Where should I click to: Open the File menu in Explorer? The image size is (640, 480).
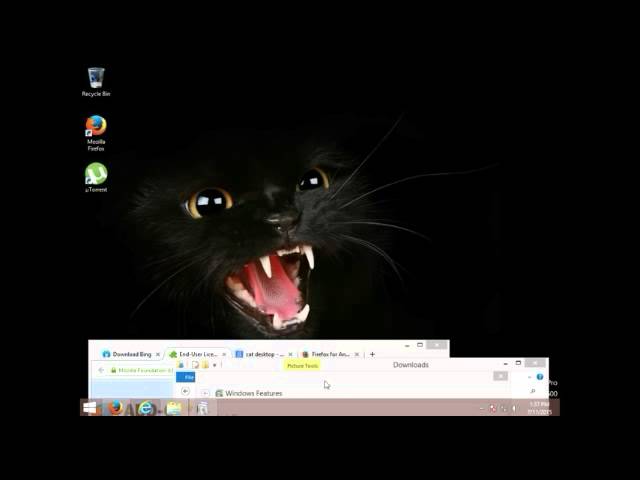[x=187, y=377]
